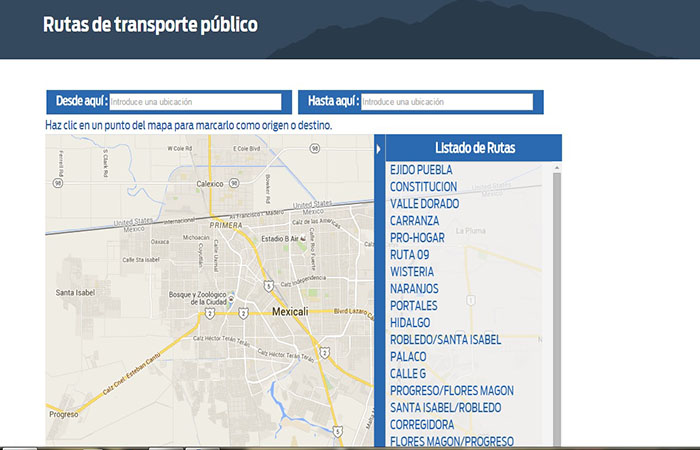
Task: Open the PORTALES route
Action: pyautogui.click(x=413, y=306)
